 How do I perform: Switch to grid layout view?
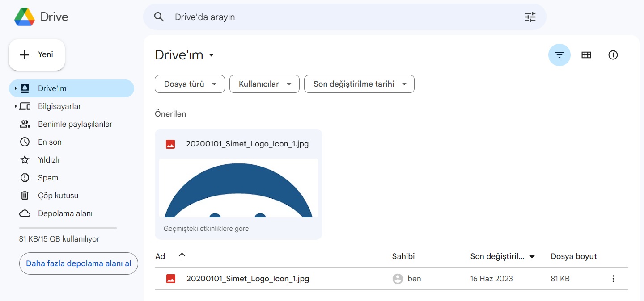point(586,55)
